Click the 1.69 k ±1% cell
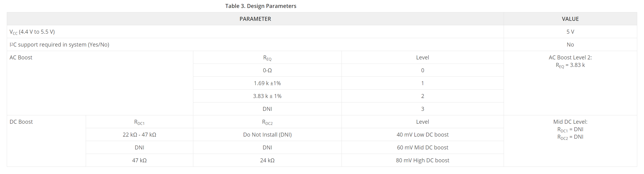Screen dimensions: 644x174 coord(267,83)
